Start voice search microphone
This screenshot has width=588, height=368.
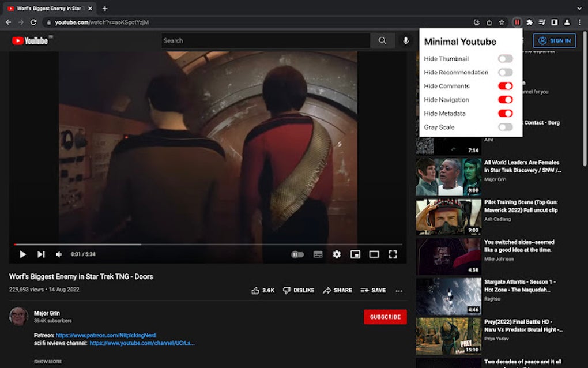tap(406, 40)
